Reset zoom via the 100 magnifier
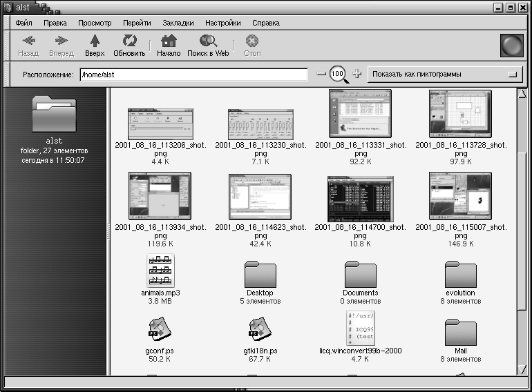532x392 pixels. (338, 74)
